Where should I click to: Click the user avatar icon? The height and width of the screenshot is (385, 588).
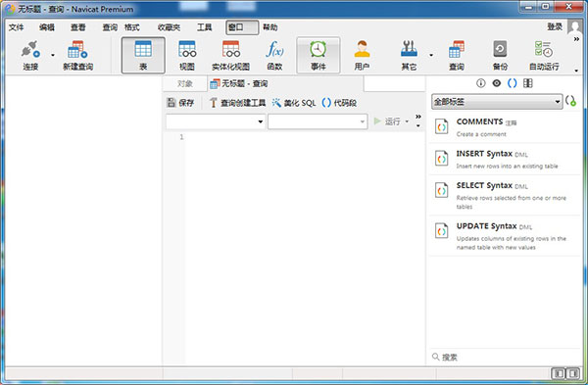click(574, 27)
